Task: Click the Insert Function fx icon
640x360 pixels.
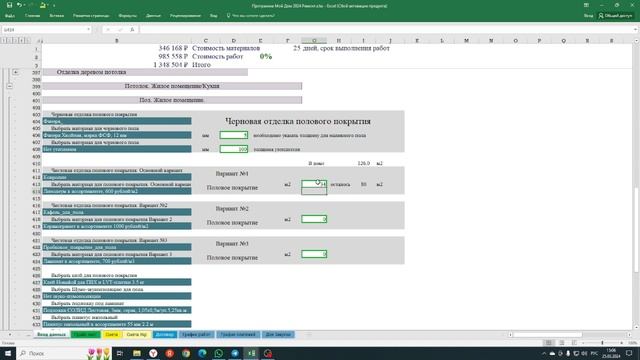Action: click(x=132, y=29)
